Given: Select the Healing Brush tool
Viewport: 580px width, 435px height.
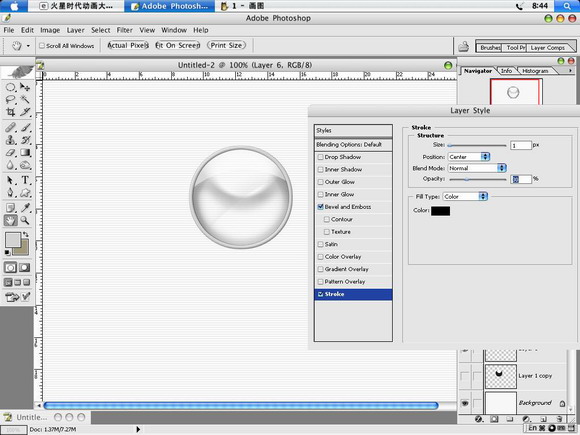Looking at the screenshot, I should click(10, 128).
